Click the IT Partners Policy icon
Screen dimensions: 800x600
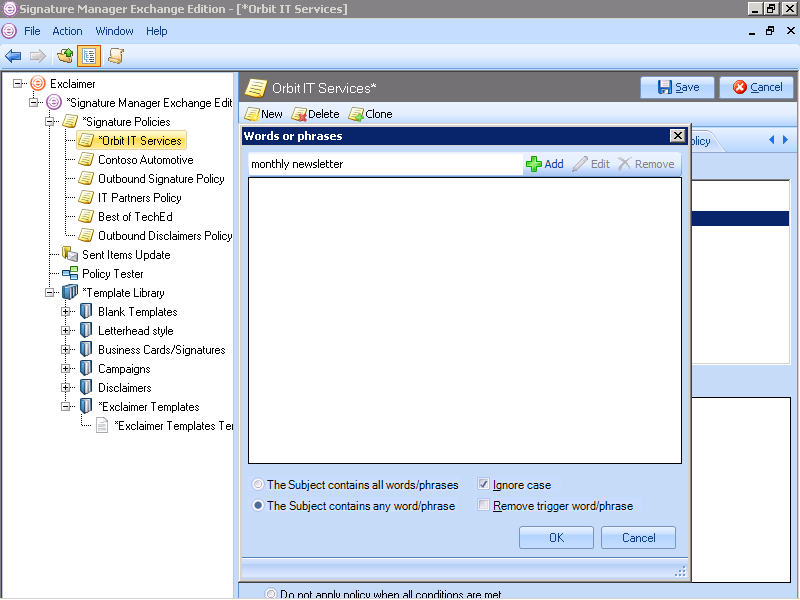click(x=86, y=197)
